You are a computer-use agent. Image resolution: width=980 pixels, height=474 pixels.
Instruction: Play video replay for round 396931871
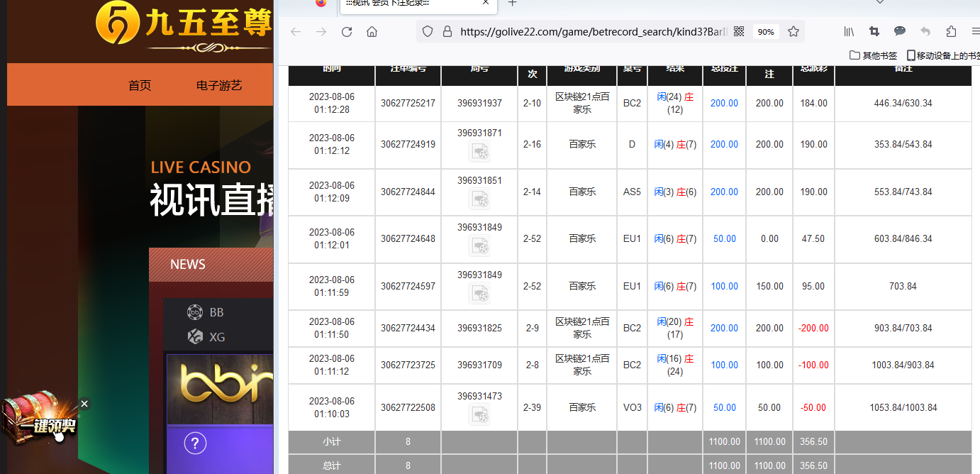click(480, 151)
